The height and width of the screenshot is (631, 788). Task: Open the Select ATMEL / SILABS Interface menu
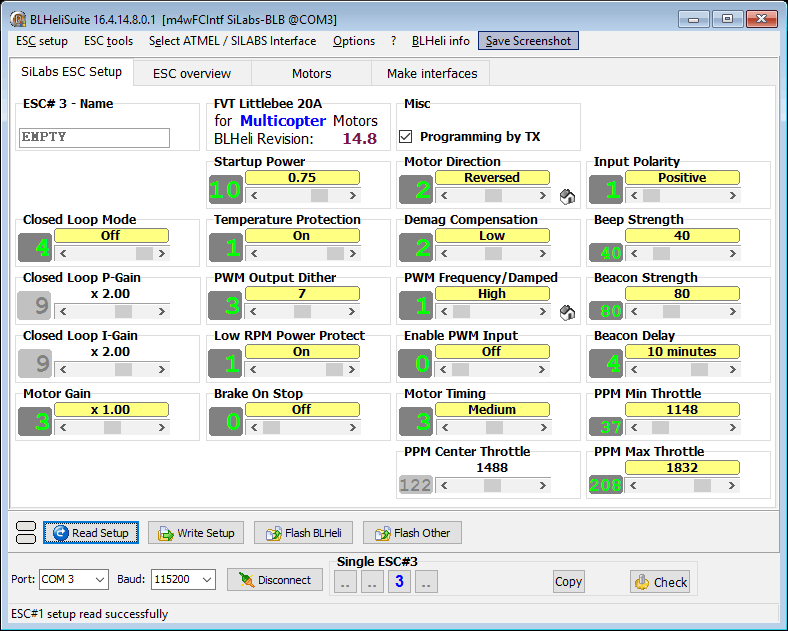[x=232, y=41]
